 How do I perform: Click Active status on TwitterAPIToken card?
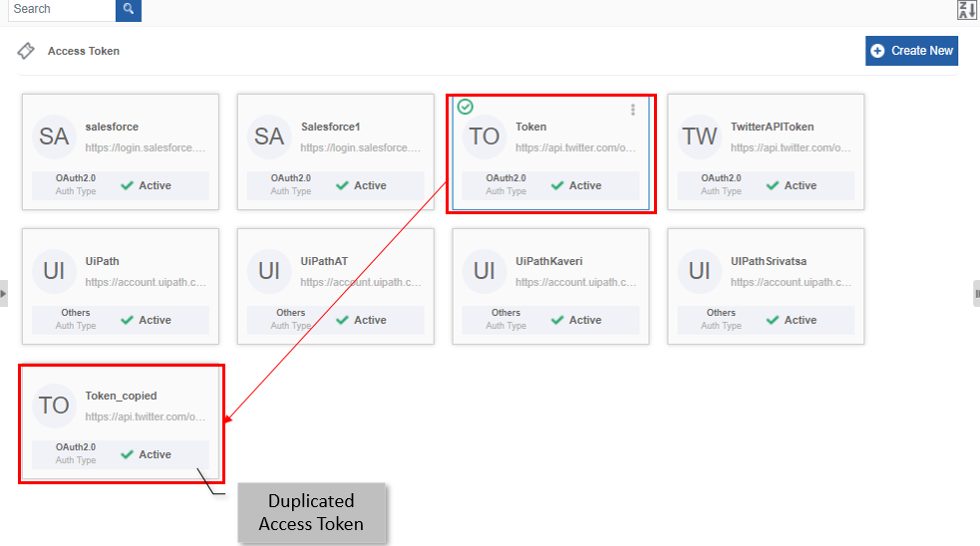(x=792, y=185)
